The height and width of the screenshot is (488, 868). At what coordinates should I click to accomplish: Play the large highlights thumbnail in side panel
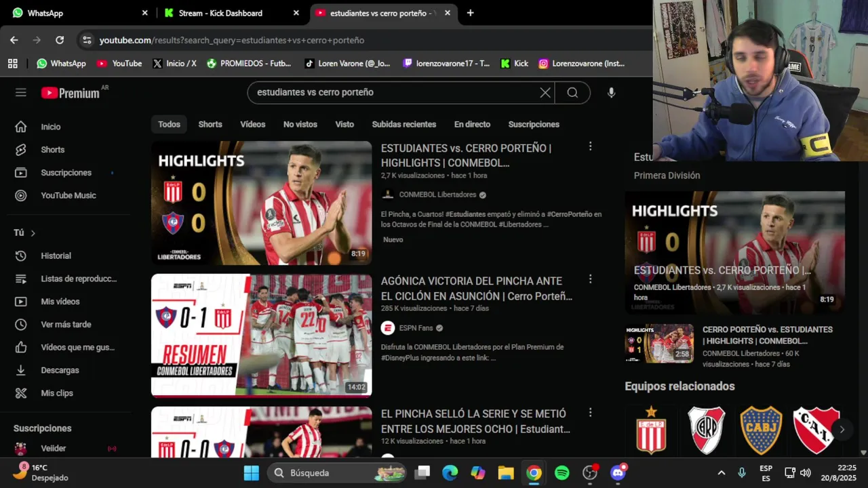(735, 252)
